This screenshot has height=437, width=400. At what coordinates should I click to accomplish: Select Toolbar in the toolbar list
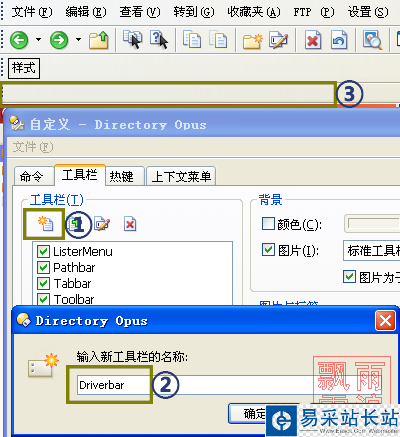[74, 299]
